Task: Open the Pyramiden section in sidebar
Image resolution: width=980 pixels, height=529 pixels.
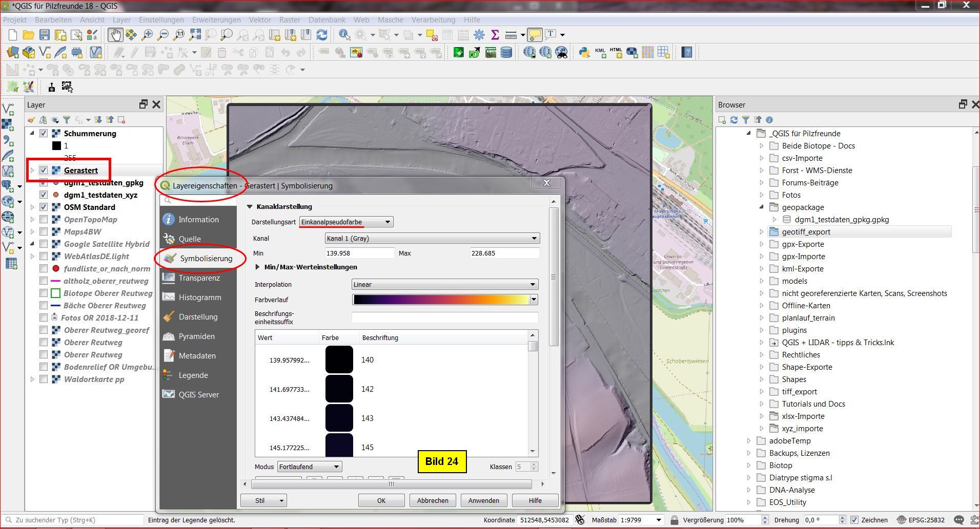Action: [196, 336]
